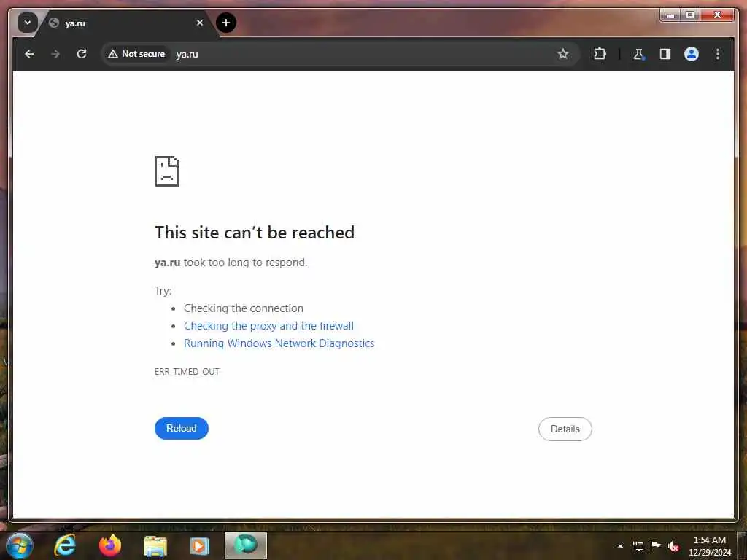Click the sad page error icon

point(166,171)
